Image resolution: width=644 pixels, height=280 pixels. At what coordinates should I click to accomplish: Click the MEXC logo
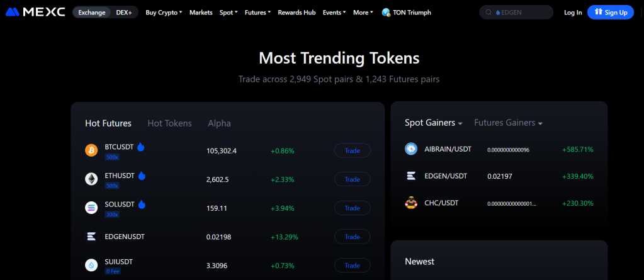tap(35, 12)
